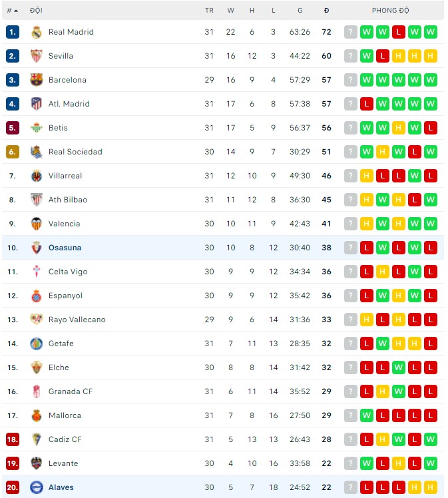
Task: Open the Osasuna team link
Action: (65, 248)
